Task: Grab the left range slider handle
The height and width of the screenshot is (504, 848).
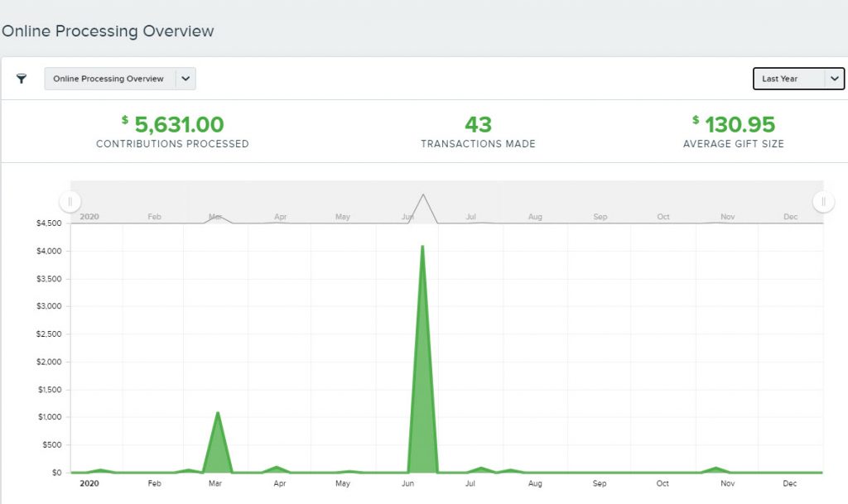Action: click(x=70, y=201)
